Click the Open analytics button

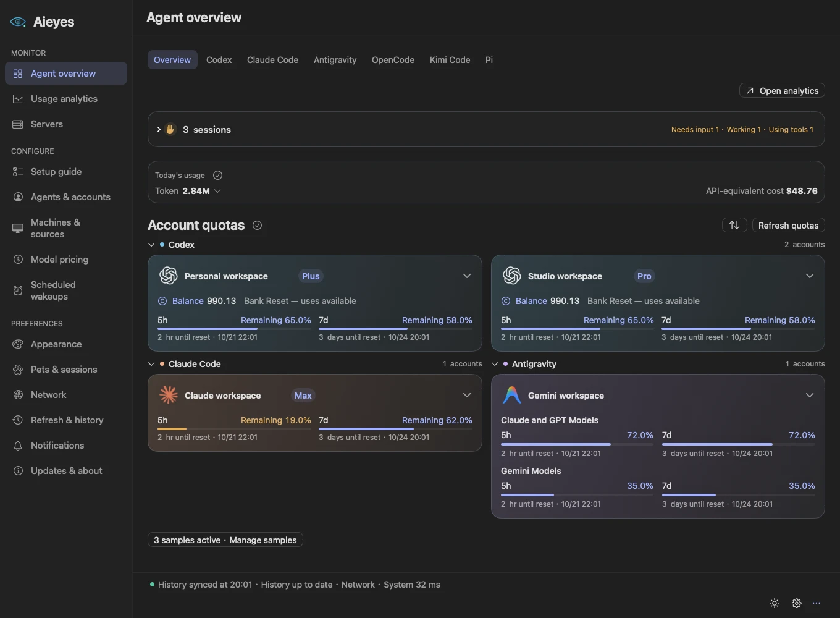click(x=782, y=91)
